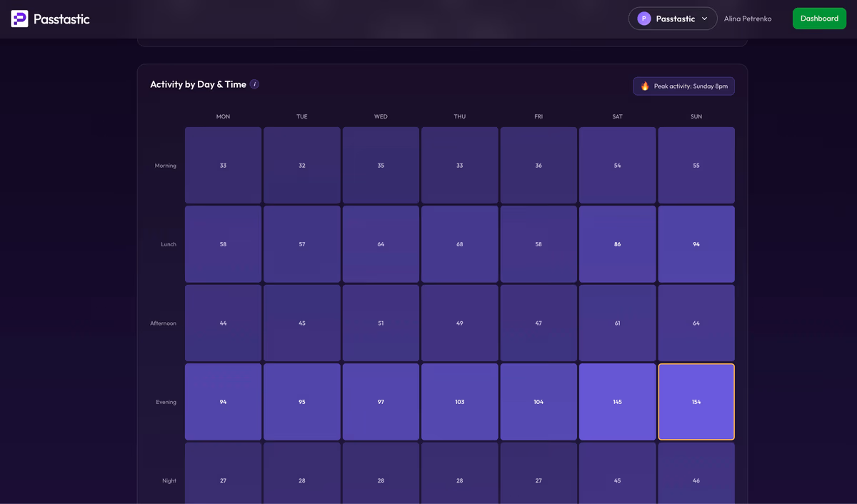
Task: Click the SUN column header
Action: tap(696, 116)
